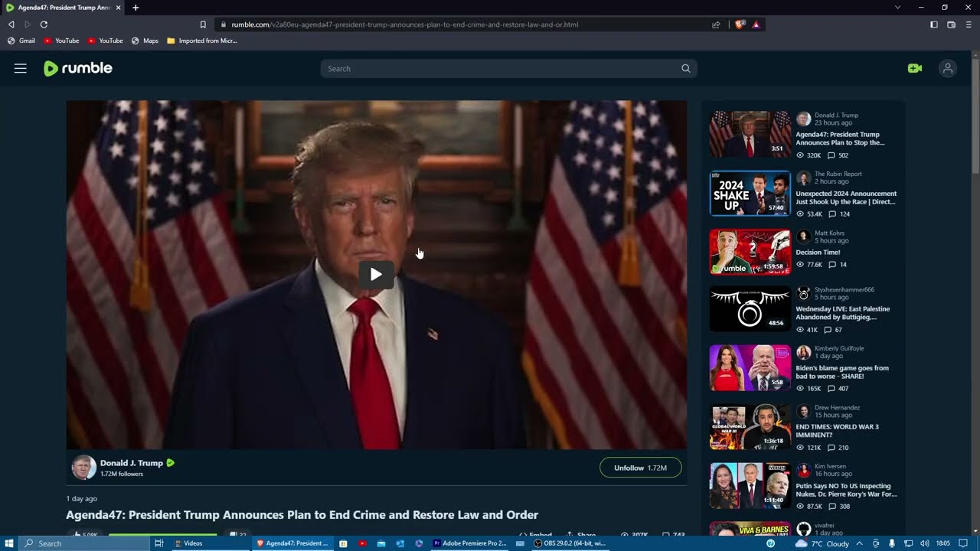Open Unexpected 2024 Announcement video title
The image size is (980, 551).
pyautogui.click(x=846, y=197)
